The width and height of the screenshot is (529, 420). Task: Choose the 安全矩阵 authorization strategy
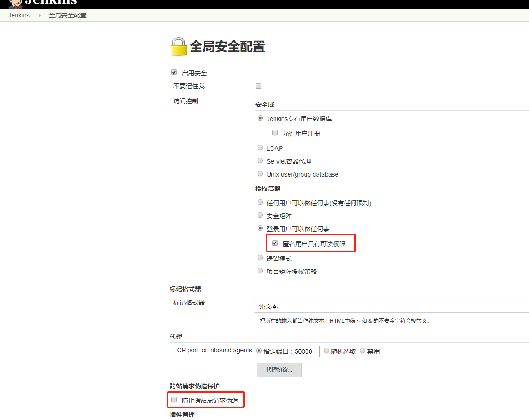(260, 216)
